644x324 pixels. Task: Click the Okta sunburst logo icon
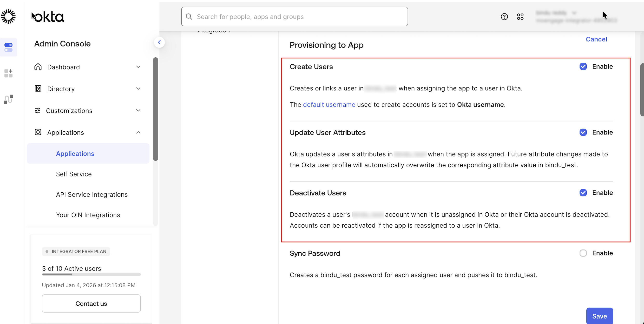point(8,16)
